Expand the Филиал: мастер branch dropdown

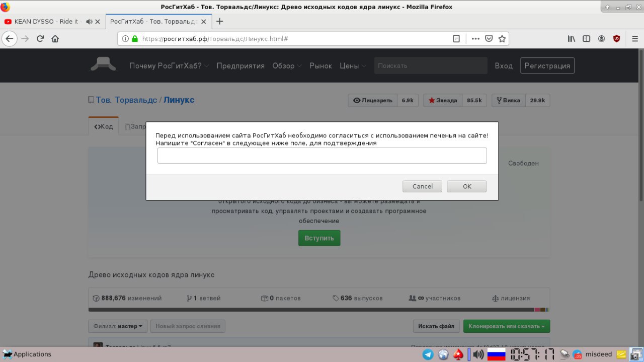[x=118, y=326]
